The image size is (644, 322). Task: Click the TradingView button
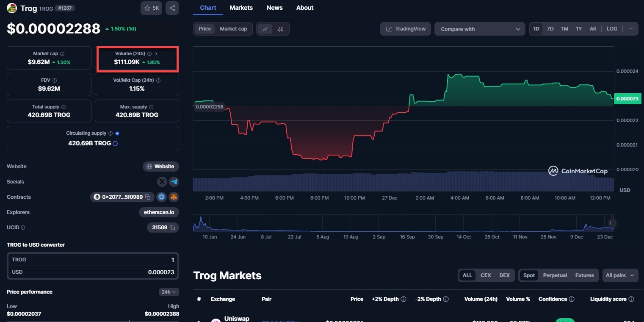coord(406,29)
